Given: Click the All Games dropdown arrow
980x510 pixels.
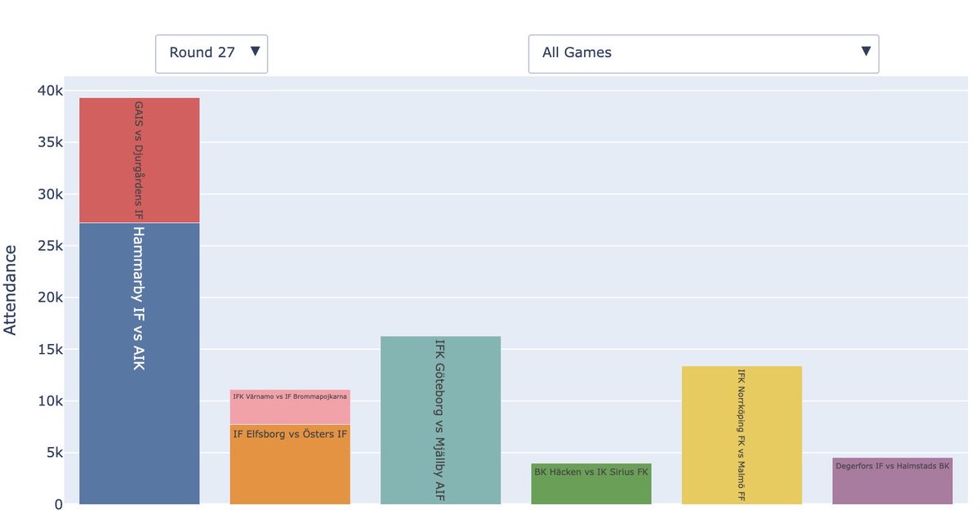Looking at the screenshot, I should coord(865,51).
